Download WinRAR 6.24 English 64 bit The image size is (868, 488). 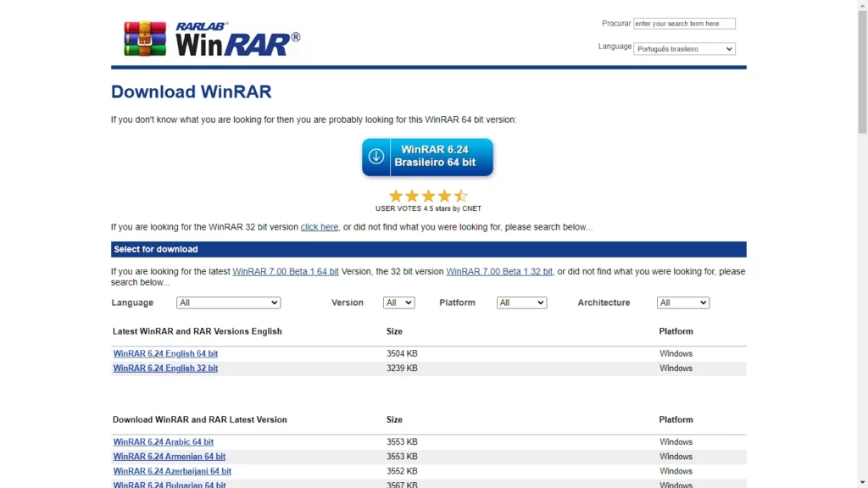pyautogui.click(x=165, y=353)
